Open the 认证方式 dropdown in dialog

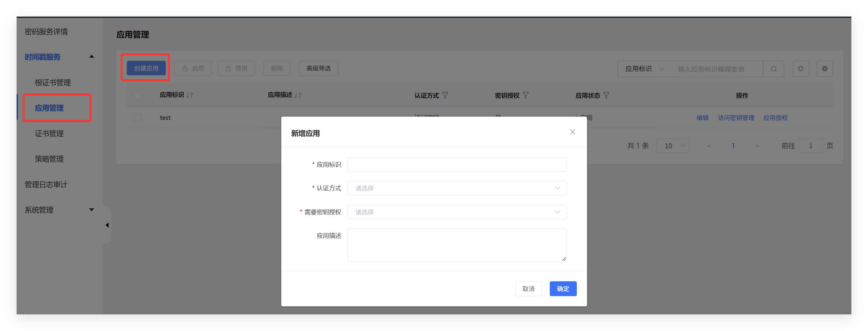457,188
